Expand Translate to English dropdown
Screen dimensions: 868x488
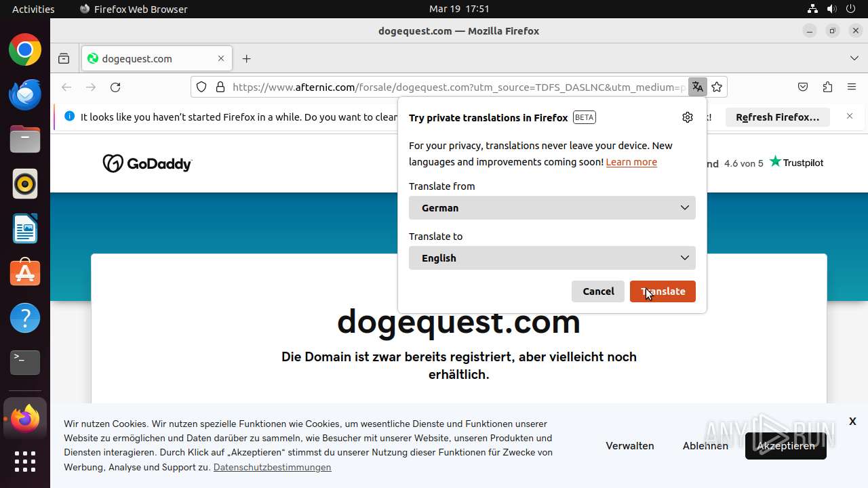tap(552, 258)
